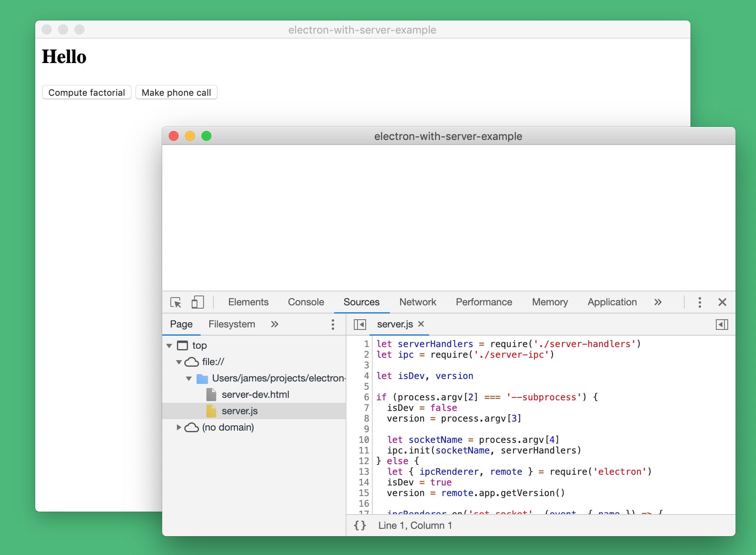Hide the navigator sidebar icon

coord(360,325)
